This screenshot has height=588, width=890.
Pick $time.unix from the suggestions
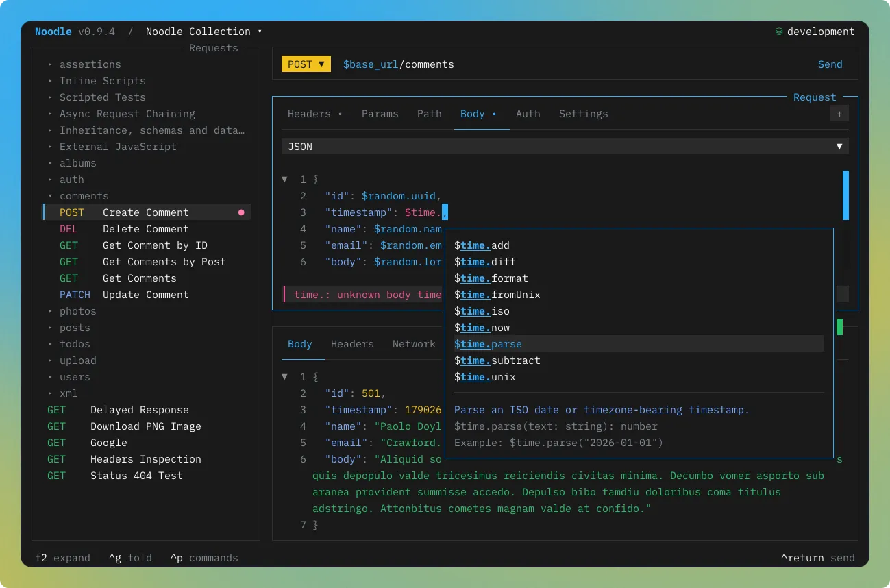click(639, 377)
